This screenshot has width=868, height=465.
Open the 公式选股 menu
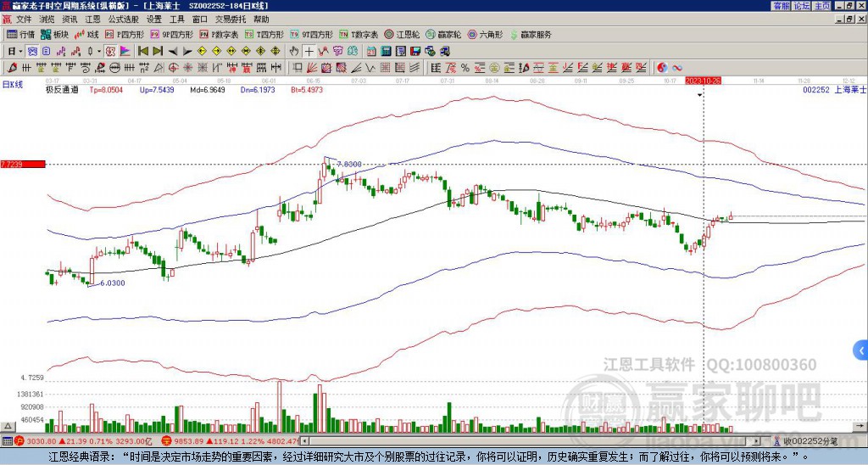pyautogui.click(x=124, y=20)
